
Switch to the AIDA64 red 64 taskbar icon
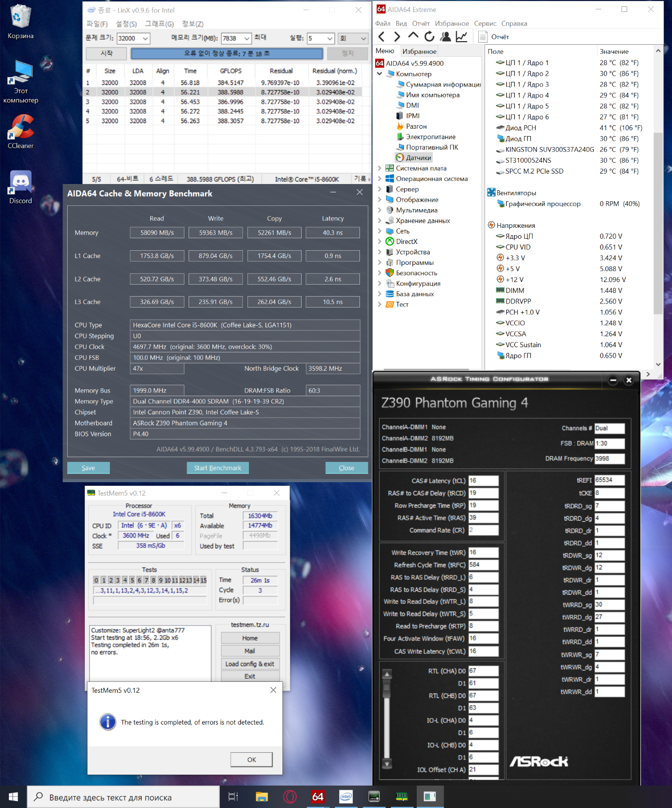pyautogui.click(x=318, y=797)
